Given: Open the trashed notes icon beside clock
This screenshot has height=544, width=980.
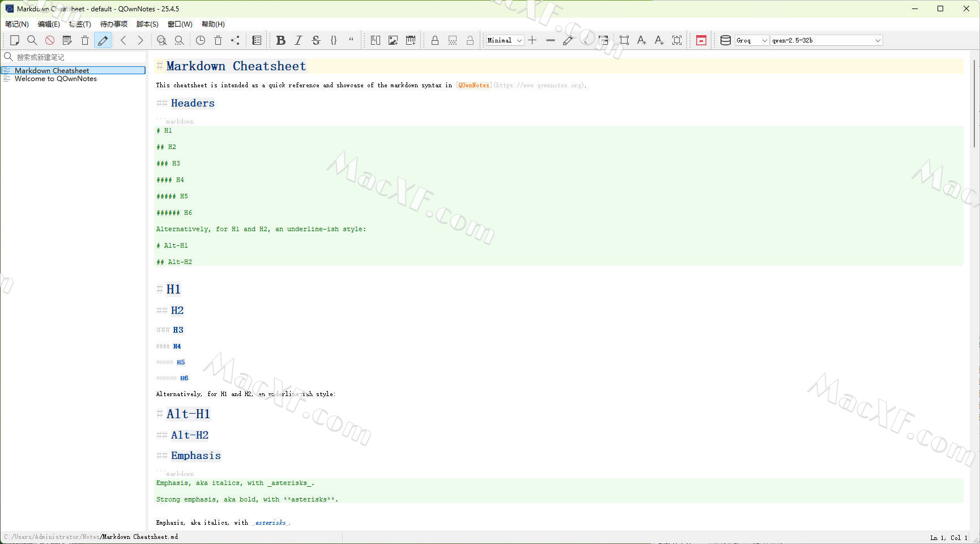Looking at the screenshot, I should (218, 40).
